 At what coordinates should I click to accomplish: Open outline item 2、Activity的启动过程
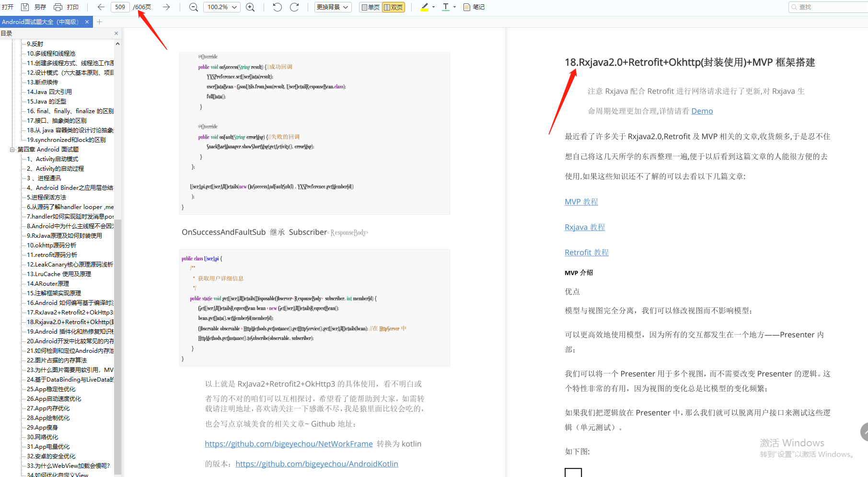[x=56, y=169]
